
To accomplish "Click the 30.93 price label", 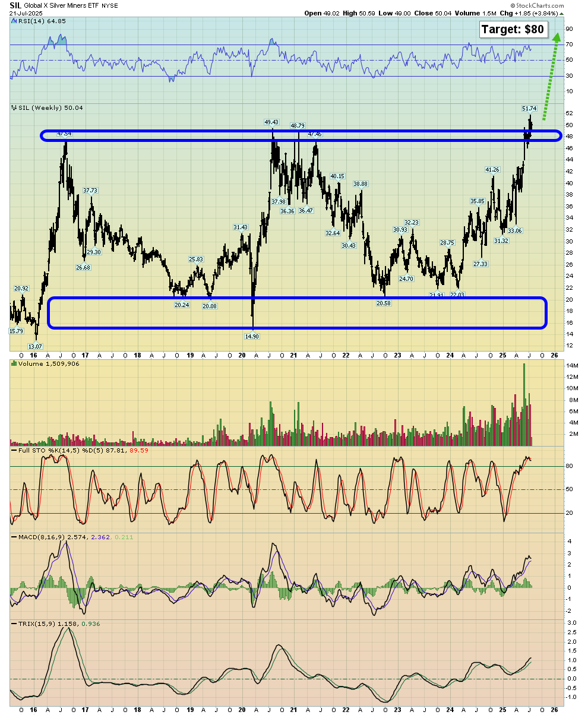I will pyautogui.click(x=400, y=230).
